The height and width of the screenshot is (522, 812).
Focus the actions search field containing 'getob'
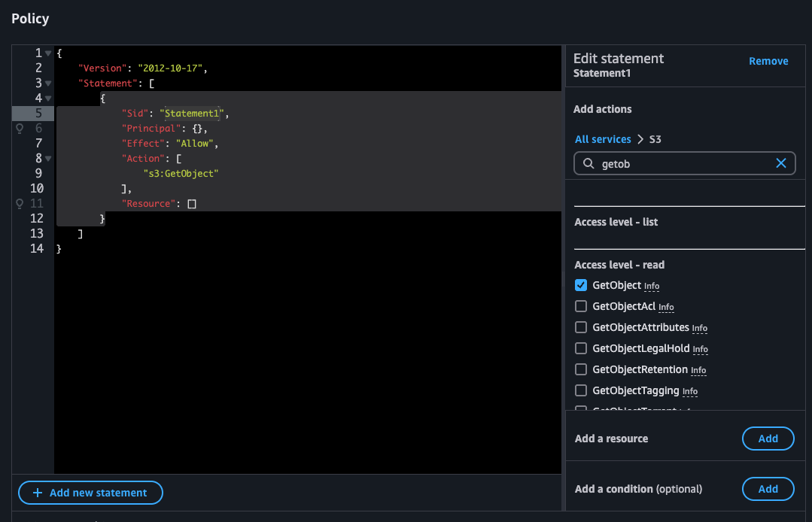point(685,163)
